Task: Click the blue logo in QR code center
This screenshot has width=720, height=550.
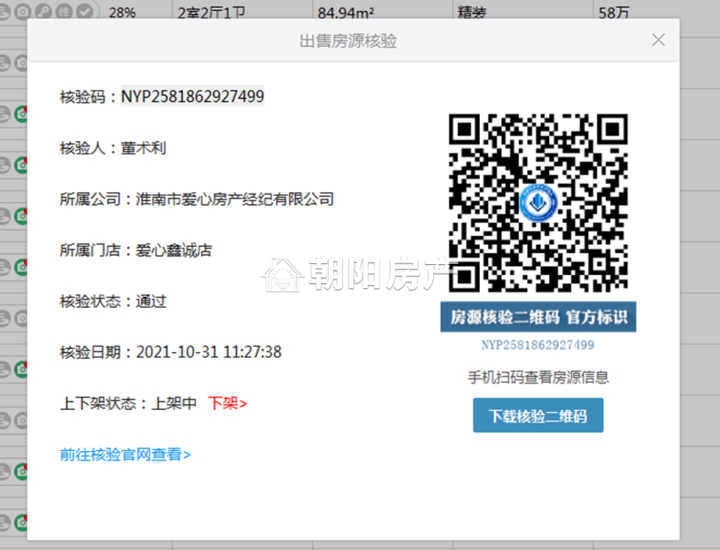Action: 538,202
